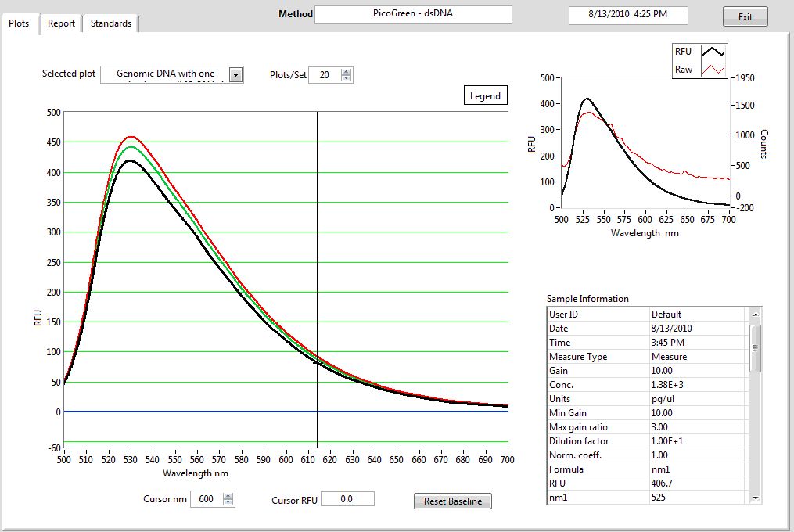This screenshot has height=532, width=794.
Task: Click the Exit button
Action: (x=745, y=16)
